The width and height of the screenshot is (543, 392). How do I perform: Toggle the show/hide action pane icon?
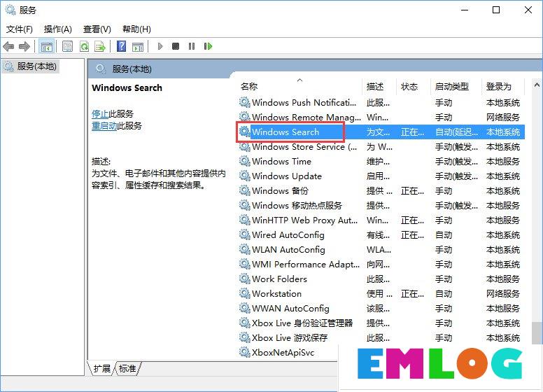point(138,46)
